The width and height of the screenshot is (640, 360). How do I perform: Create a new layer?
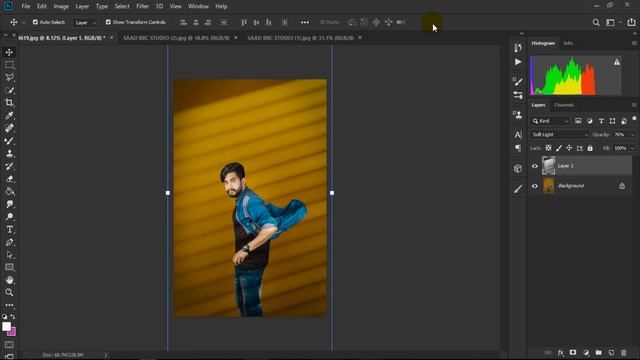pos(611,352)
